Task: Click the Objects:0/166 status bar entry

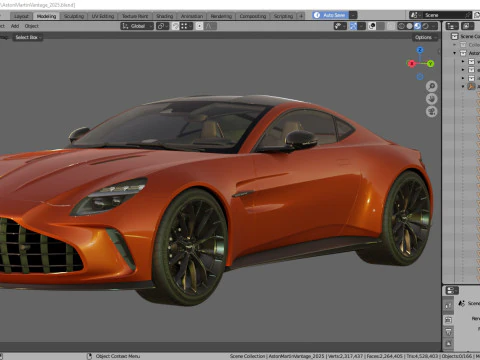Action: point(457,356)
